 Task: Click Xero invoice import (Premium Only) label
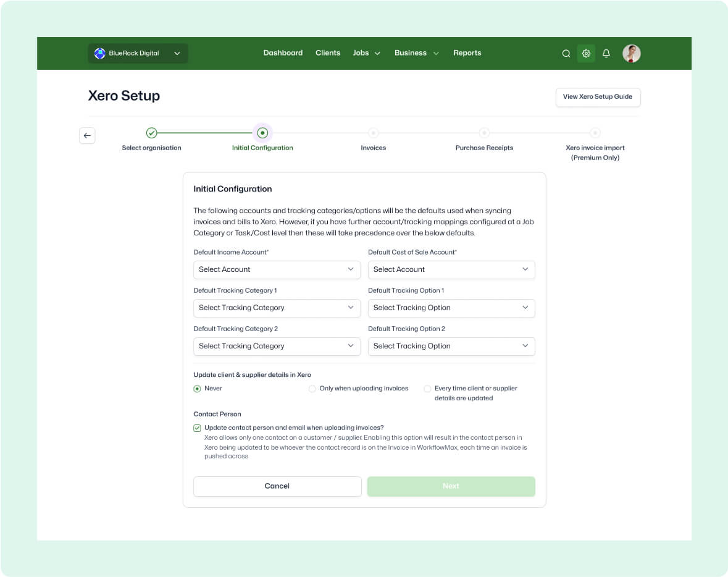click(595, 153)
